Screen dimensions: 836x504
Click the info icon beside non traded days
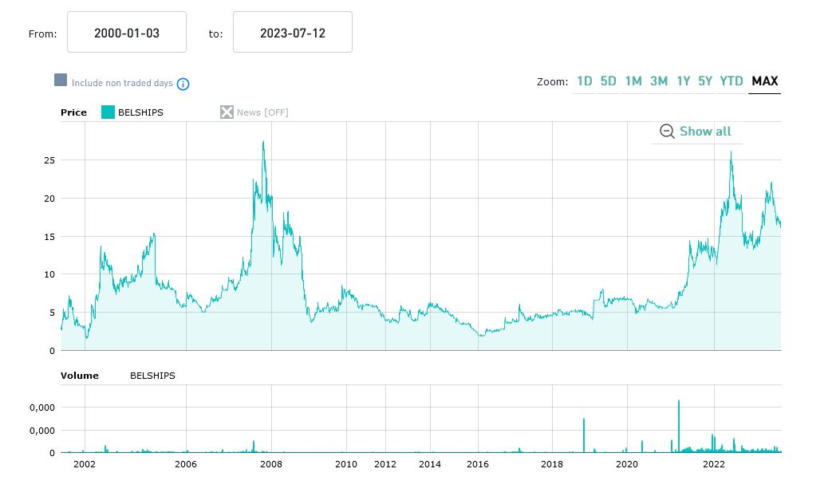pyautogui.click(x=183, y=84)
